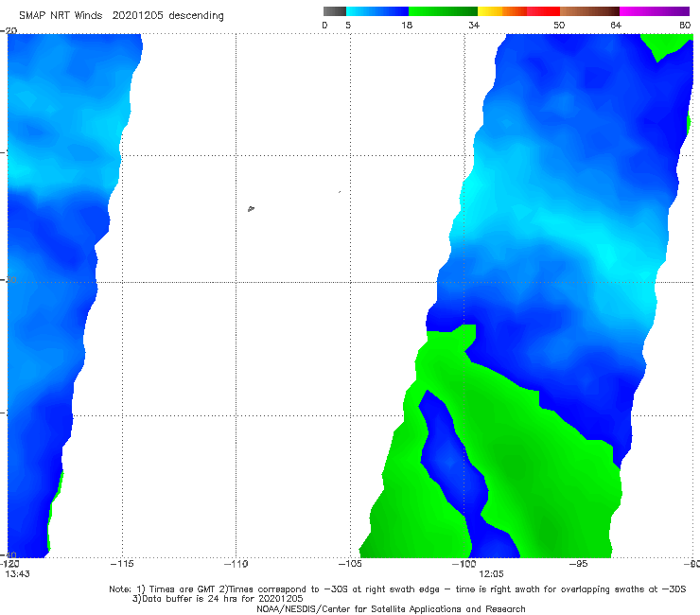The image size is (700, 615).
Task: Click the '-110' longitude label
Action: [x=236, y=564]
